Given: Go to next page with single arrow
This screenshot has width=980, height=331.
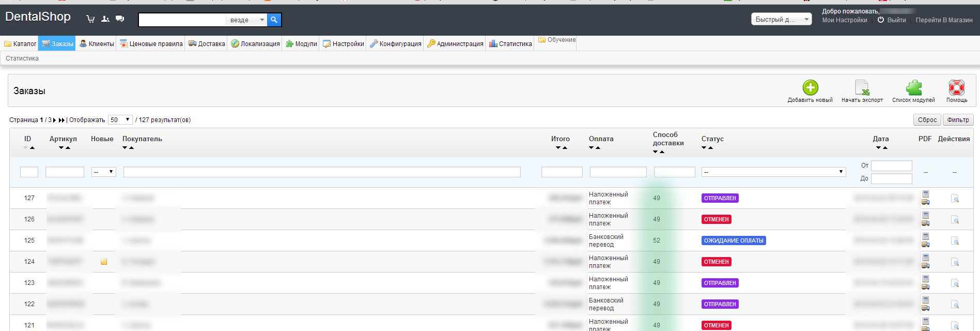Looking at the screenshot, I should pos(54,120).
